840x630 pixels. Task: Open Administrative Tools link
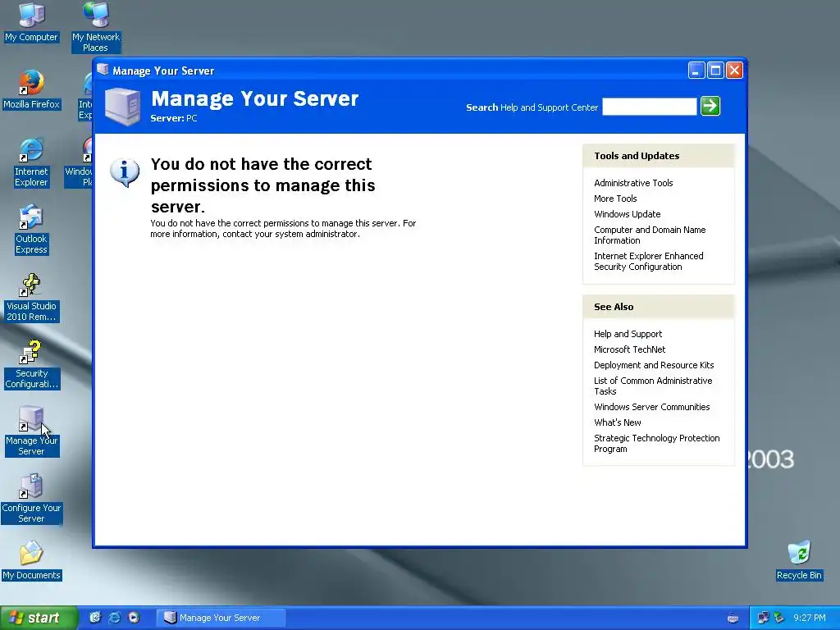pos(633,183)
